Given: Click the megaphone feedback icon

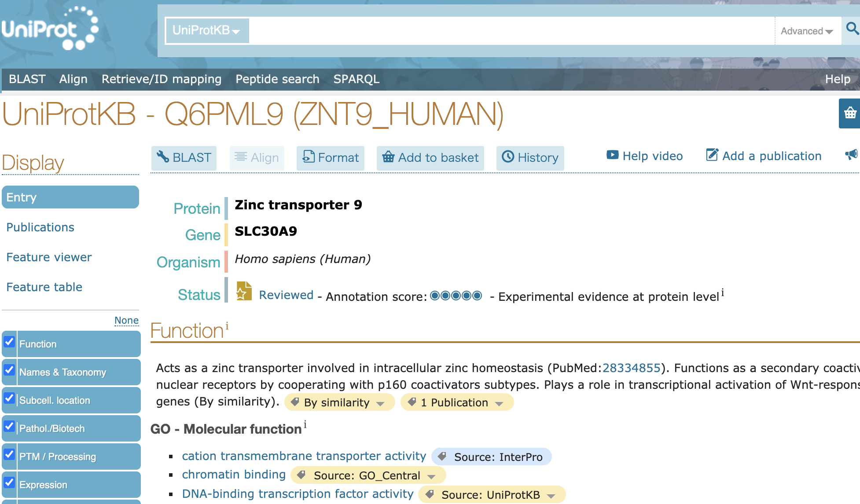Looking at the screenshot, I should (851, 155).
